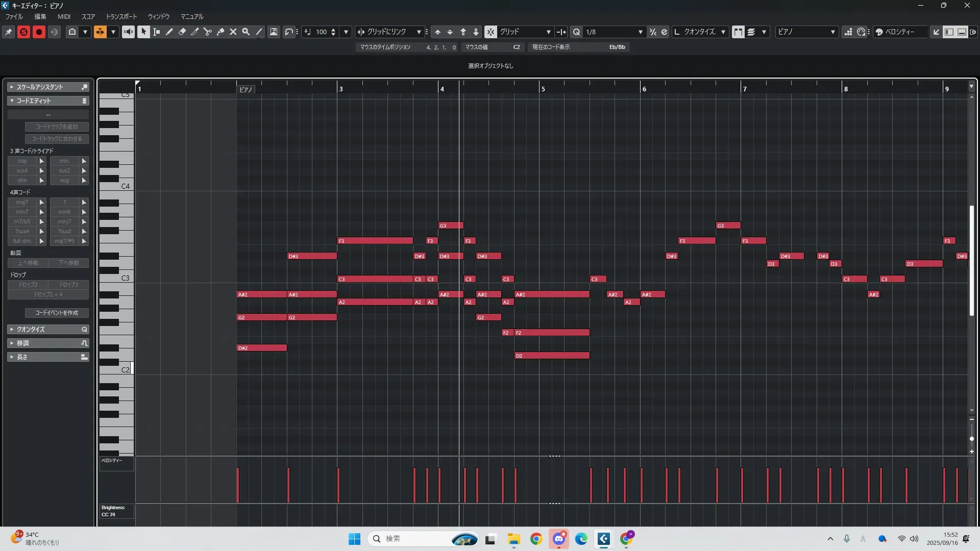Select the Mute X tool
Viewport: 980px width, 551px height.
click(233, 32)
